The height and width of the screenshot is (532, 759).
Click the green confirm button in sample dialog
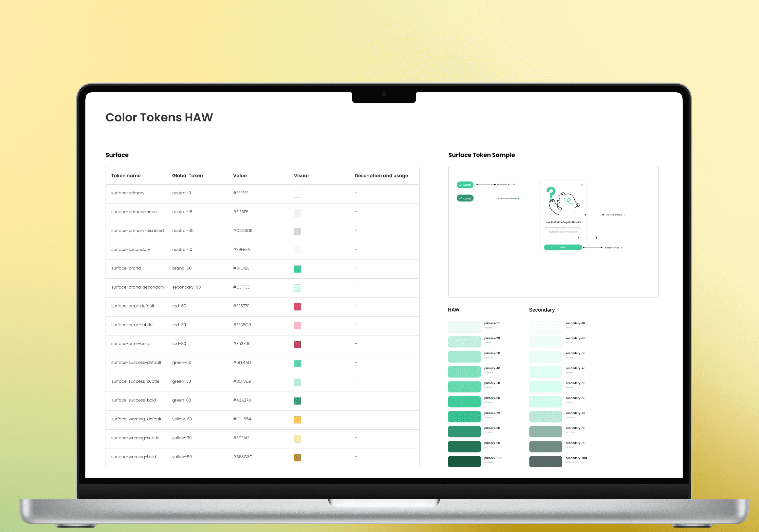click(x=563, y=247)
